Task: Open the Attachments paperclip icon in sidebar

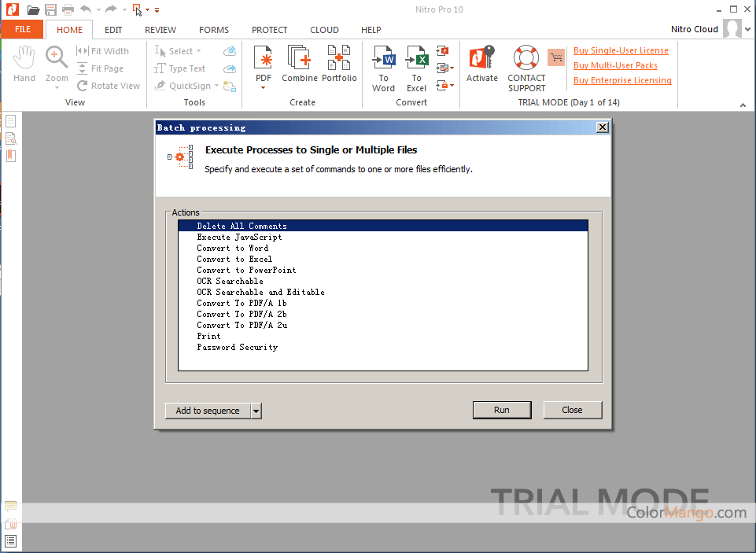Action: tap(10, 524)
